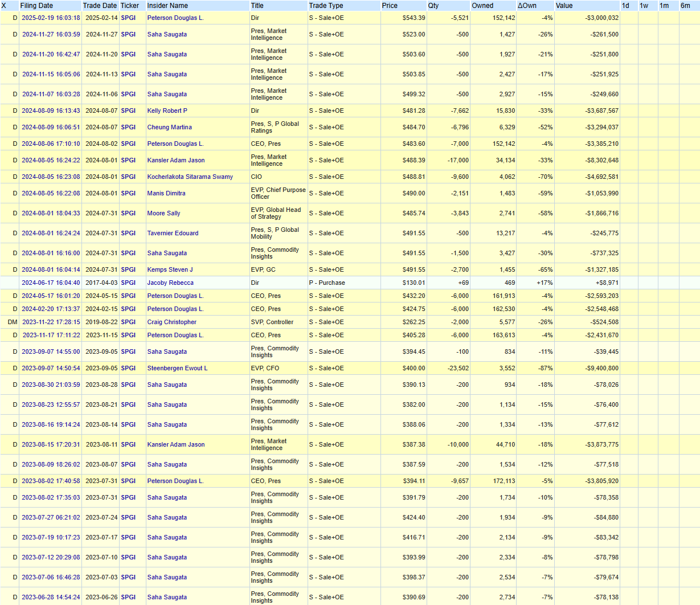This screenshot has width=700, height=605.
Task: Select the value -$8,302,648
Action: 601,160
